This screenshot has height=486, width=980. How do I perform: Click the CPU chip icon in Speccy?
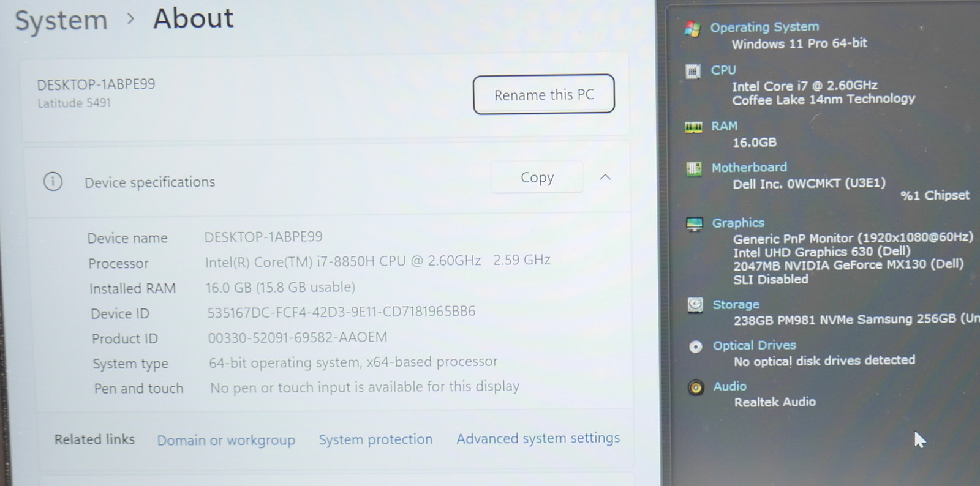693,72
